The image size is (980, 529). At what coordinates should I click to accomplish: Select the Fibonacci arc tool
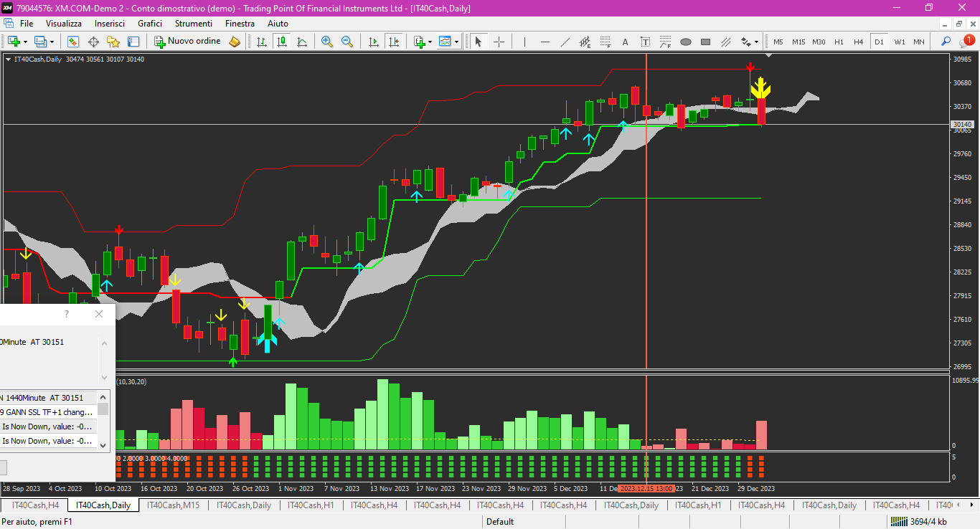pos(665,42)
